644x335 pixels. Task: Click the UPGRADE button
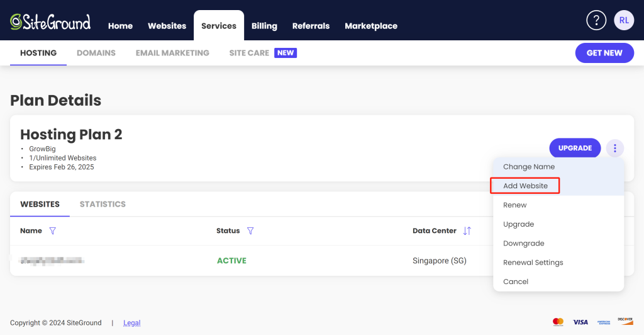[x=575, y=148]
